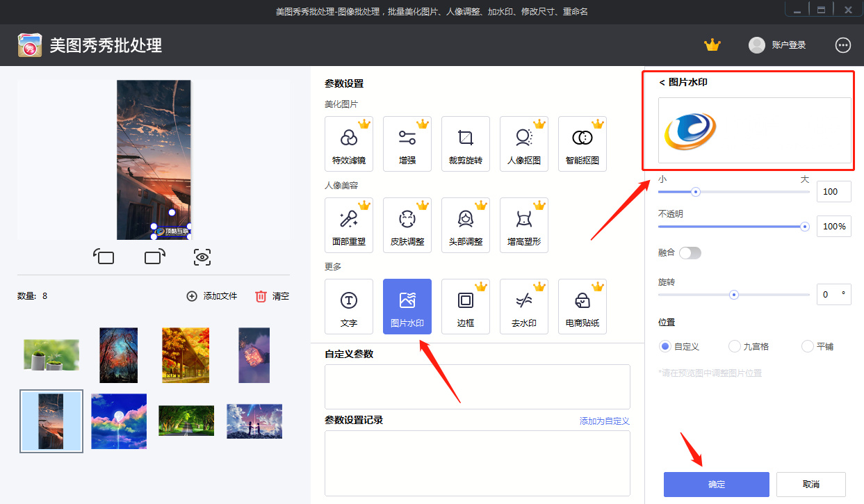Image resolution: width=864 pixels, height=504 pixels.
Task: Click the watermark overlay on preview image
Action: 172,231
